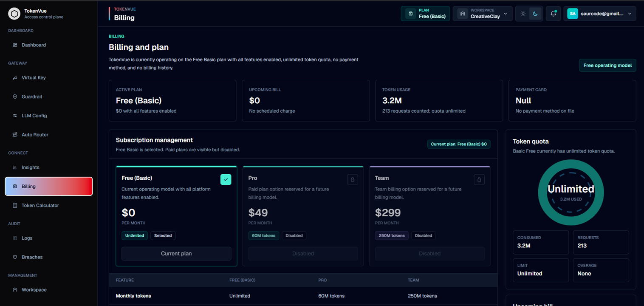
Task: Switch to dark theme moon toggle
Action: (x=535, y=14)
